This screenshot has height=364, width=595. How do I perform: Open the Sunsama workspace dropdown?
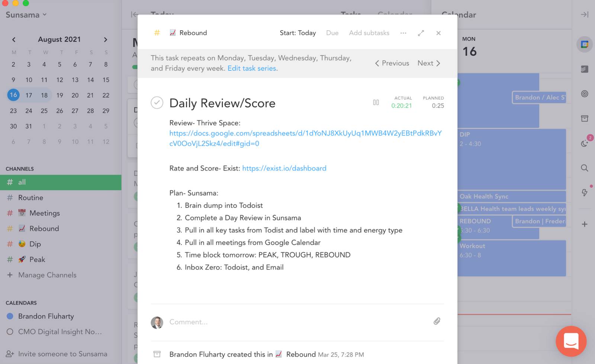26,15
